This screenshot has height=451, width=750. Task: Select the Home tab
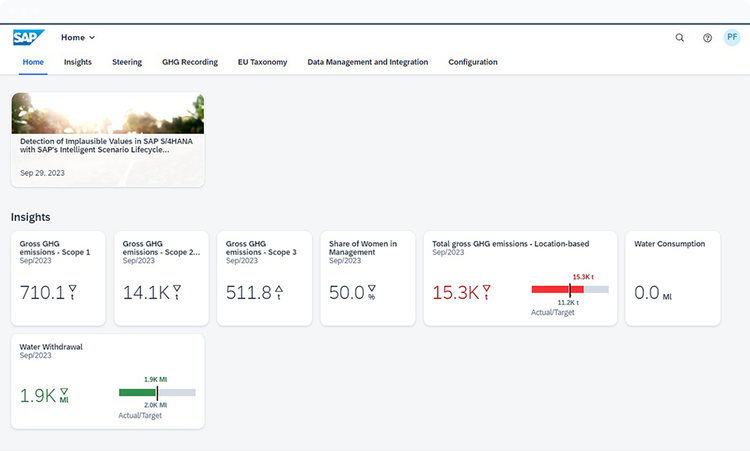click(x=33, y=62)
